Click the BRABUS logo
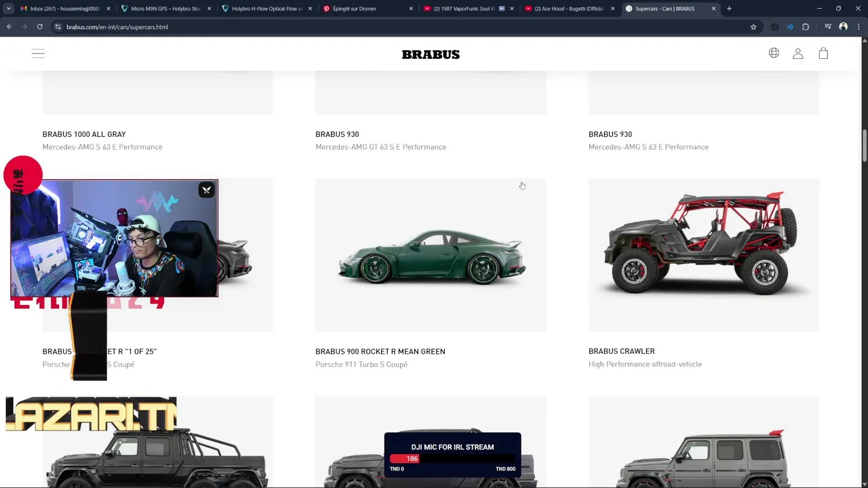Screen dimensions: 868x488 tap(431, 54)
